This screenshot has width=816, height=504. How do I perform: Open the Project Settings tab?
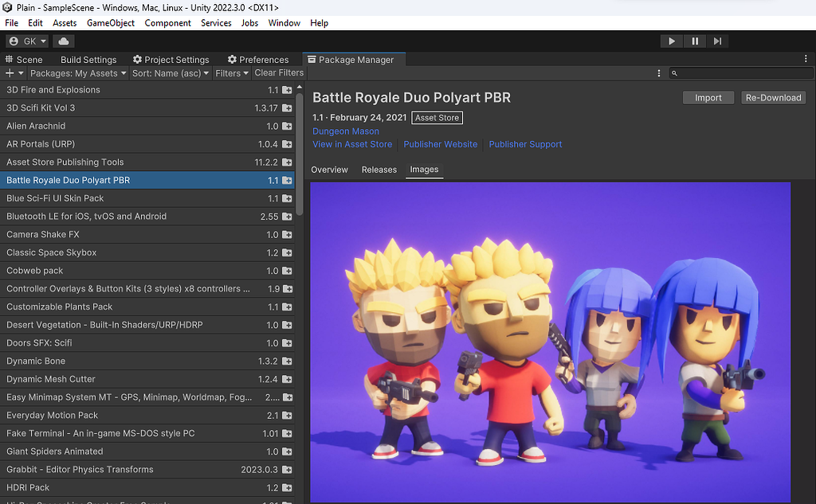(x=171, y=60)
